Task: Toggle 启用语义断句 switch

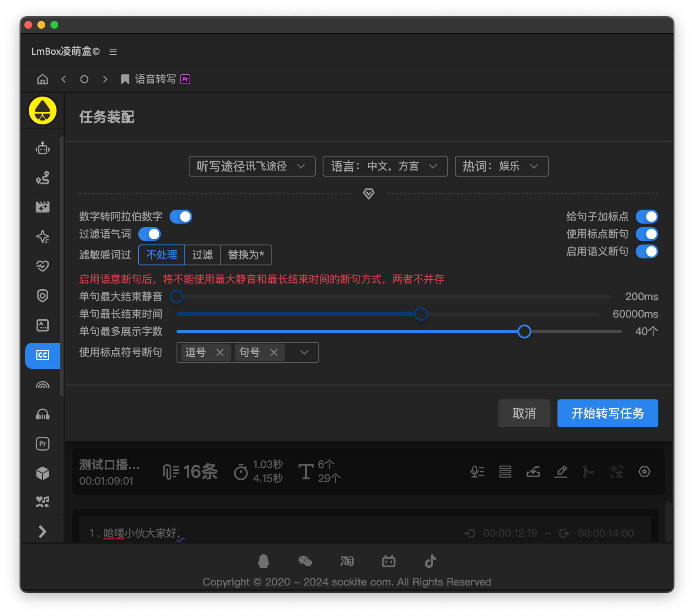Action: point(647,251)
